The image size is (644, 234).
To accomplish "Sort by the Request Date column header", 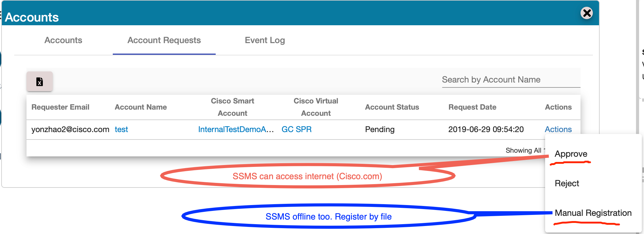I will 472,107.
